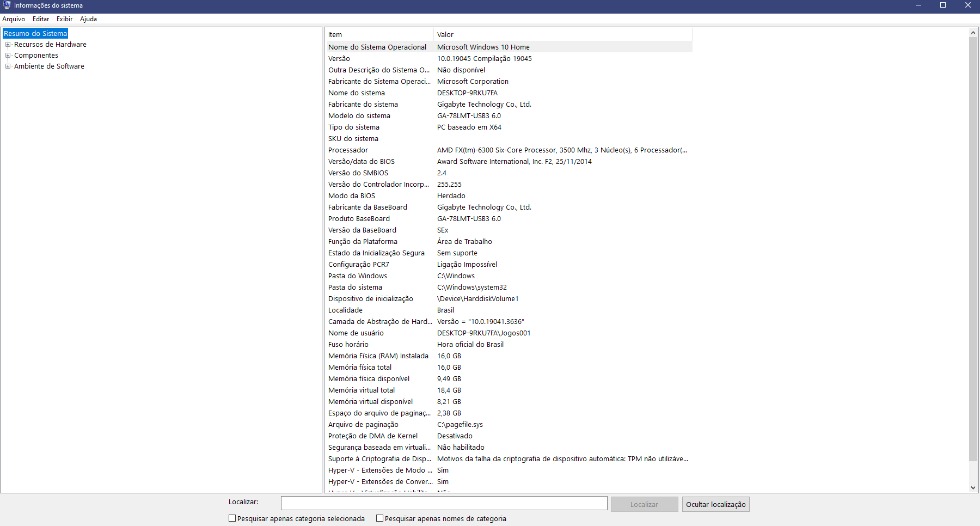Select the Versão do SMBIOS row
980x526 pixels.
(509, 173)
